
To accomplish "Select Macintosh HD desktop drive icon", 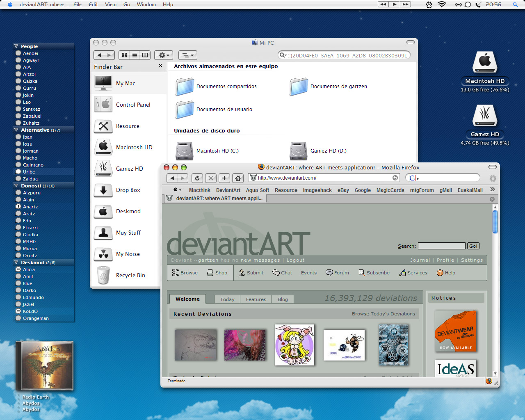I will click(485, 62).
